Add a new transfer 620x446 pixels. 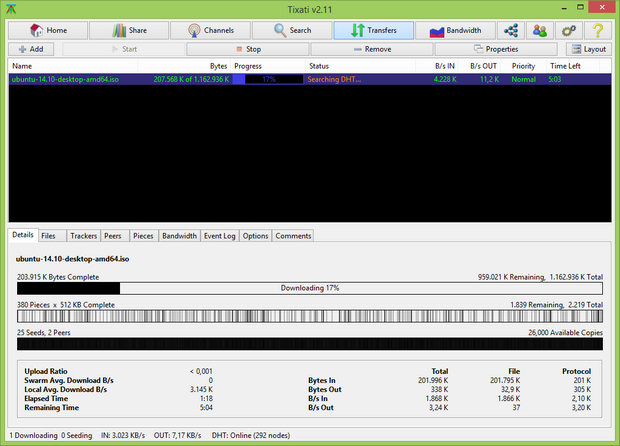[x=31, y=49]
